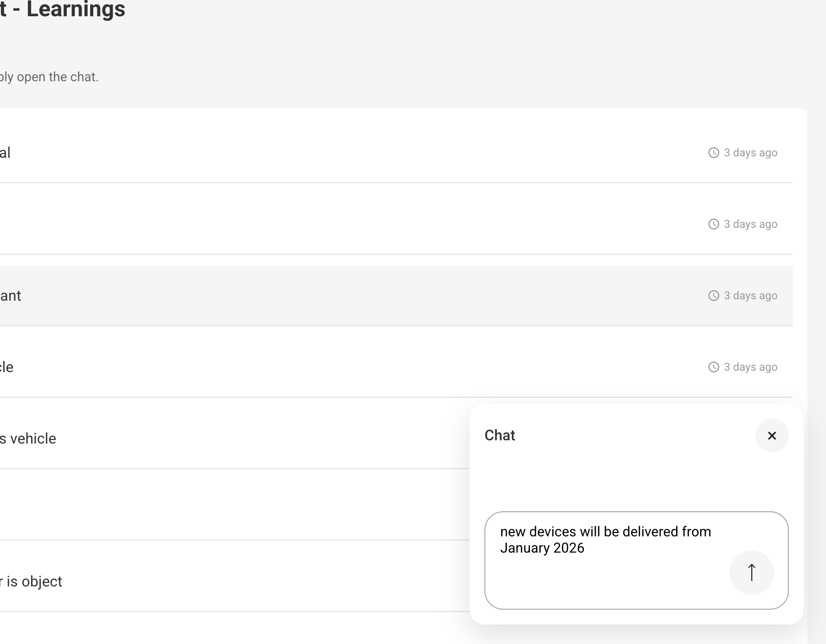826x644 pixels.
Task: Click the Chat panel title
Action: [x=500, y=435]
